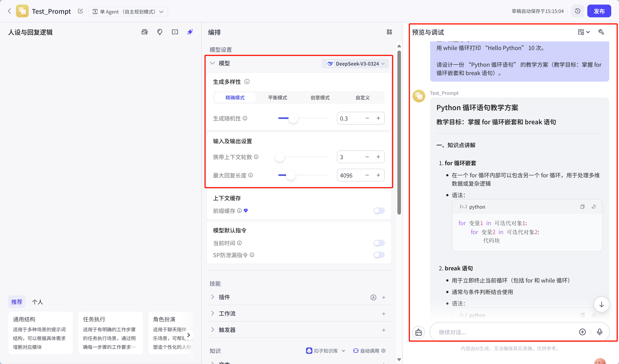Viewport: 619px width, 364px height.
Task: Open the 单 Agent mode dropdown
Action: click(x=128, y=12)
